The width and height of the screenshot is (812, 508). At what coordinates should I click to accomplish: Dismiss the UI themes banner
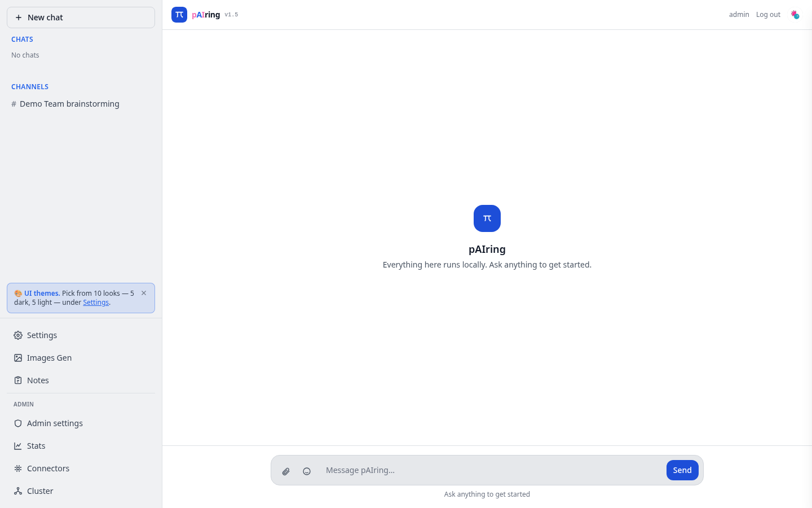144,293
